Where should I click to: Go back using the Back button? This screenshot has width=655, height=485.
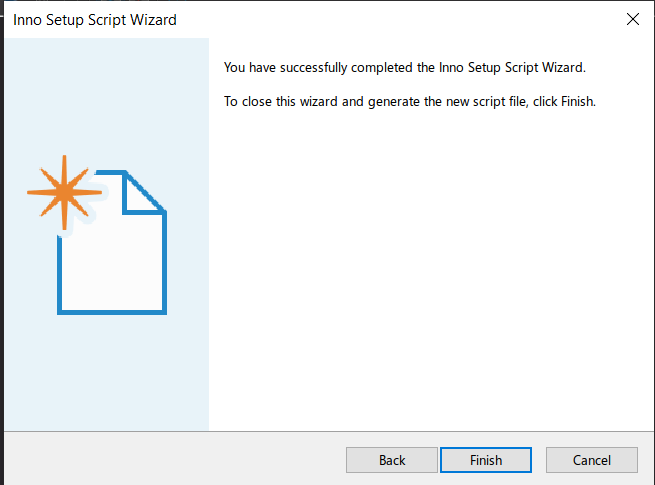pos(392,460)
